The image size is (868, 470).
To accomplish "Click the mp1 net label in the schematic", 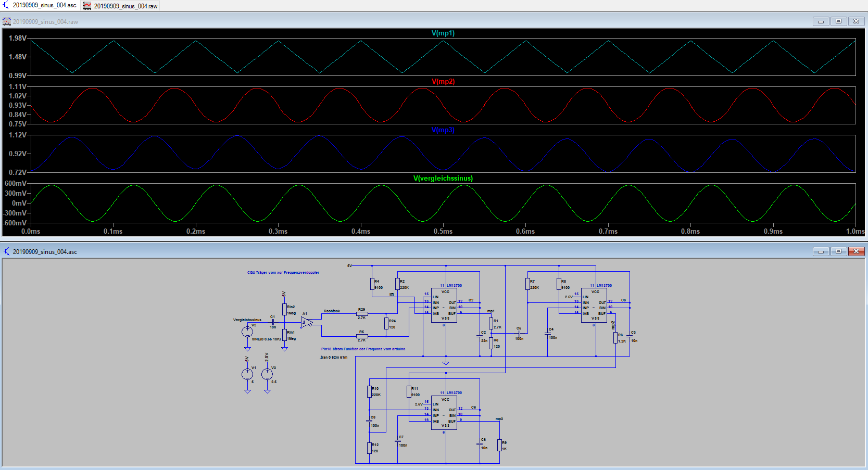I will point(490,311).
